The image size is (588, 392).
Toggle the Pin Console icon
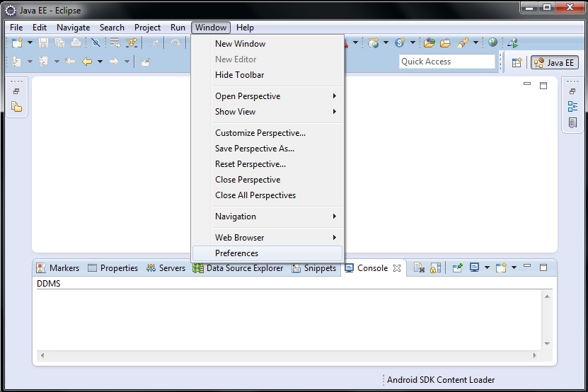pos(457,267)
